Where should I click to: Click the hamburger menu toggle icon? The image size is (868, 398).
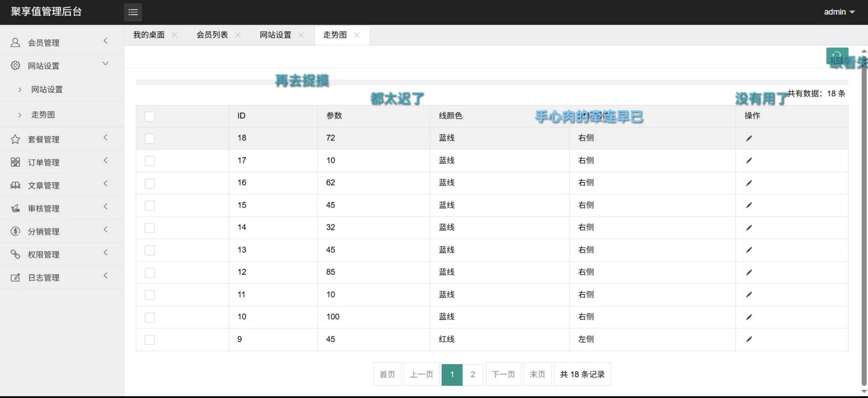point(133,12)
